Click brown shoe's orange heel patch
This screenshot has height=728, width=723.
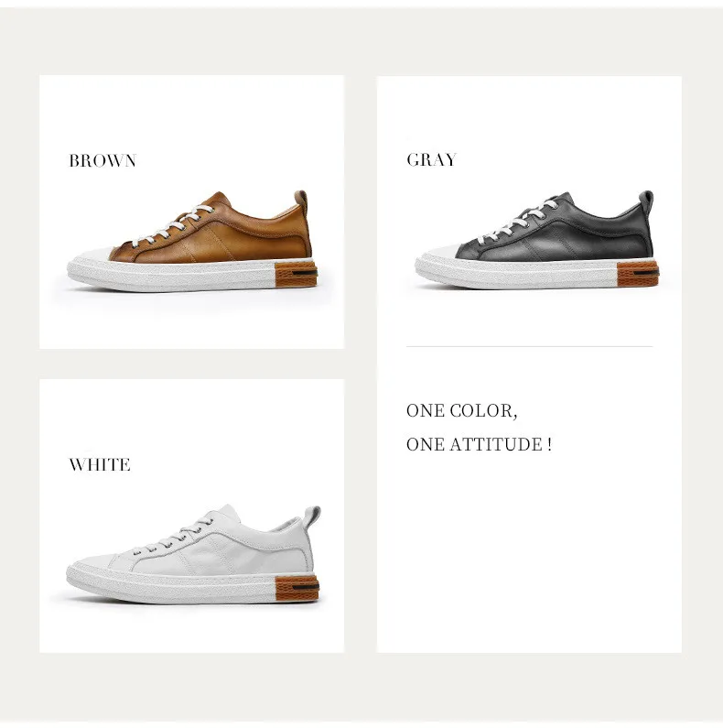pyautogui.click(x=297, y=275)
